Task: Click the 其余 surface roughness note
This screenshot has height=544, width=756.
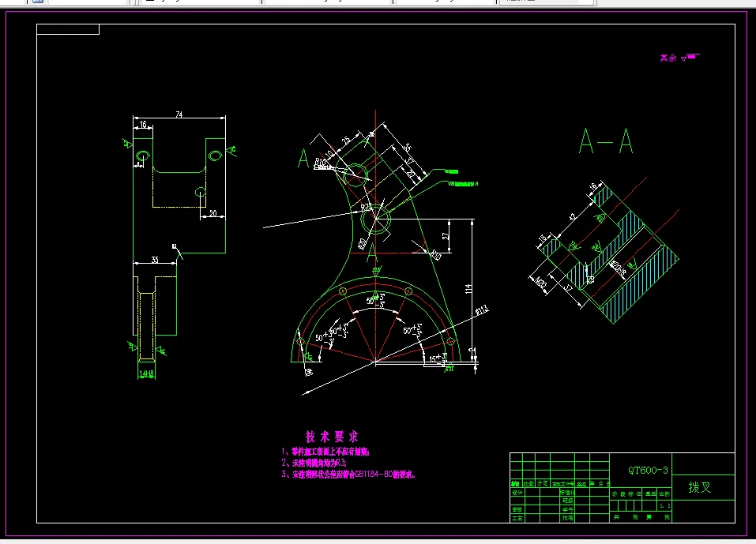Action: coord(679,58)
